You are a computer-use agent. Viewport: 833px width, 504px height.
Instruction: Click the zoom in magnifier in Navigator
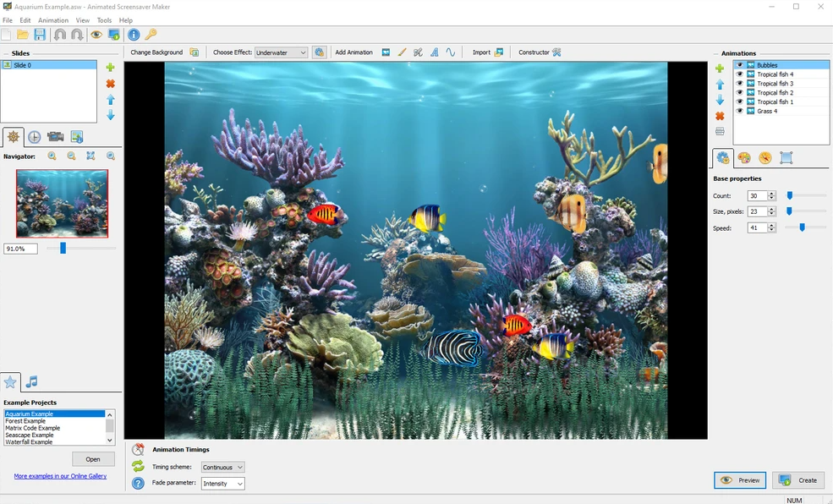click(x=52, y=156)
